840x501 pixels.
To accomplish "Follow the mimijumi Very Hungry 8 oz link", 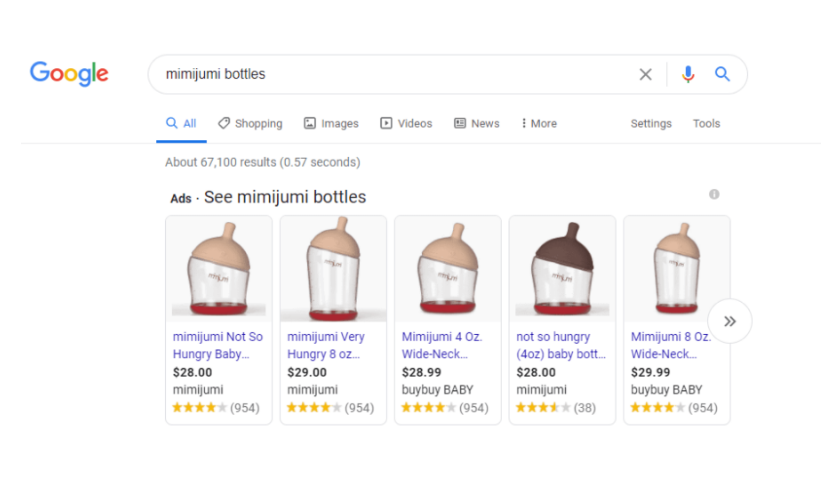I will coord(326,346).
